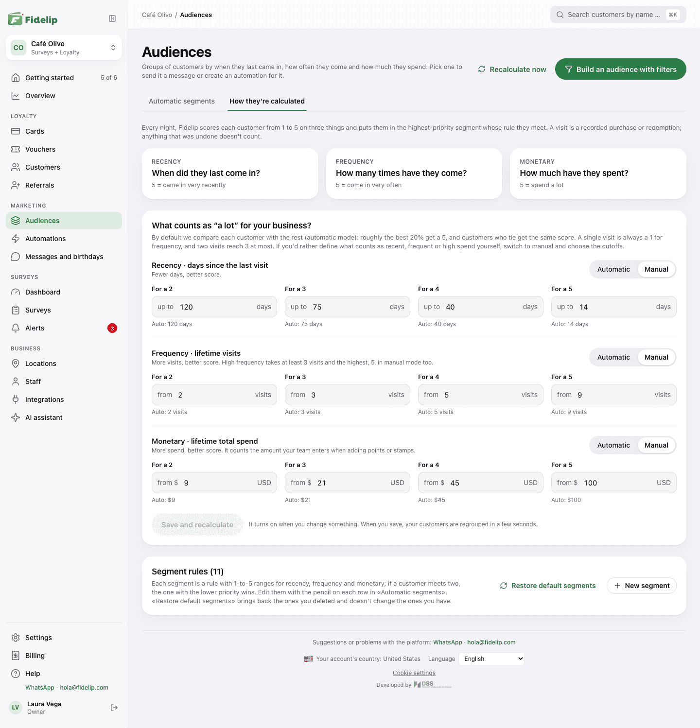Click Restore default segments
Viewport: 700px width, 728px height.
click(x=548, y=586)
